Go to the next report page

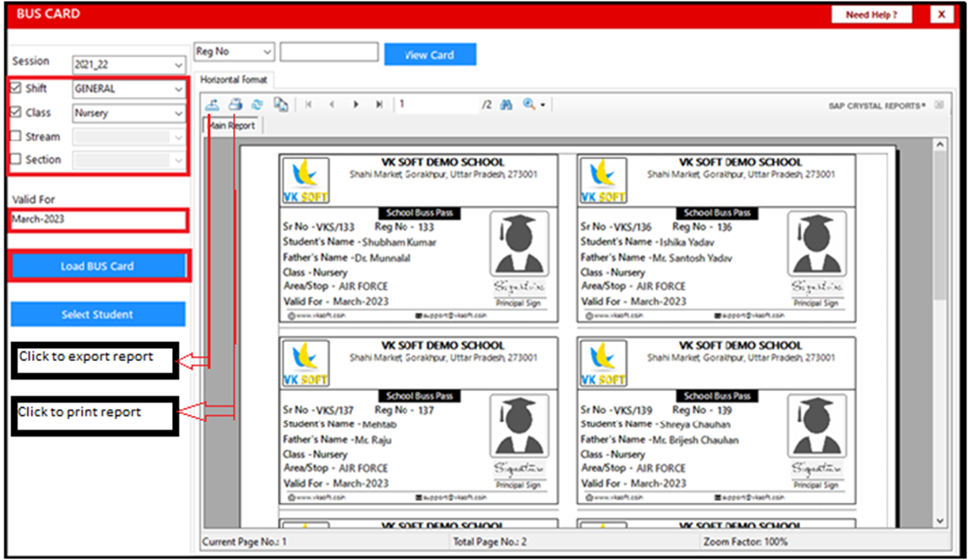355,104
